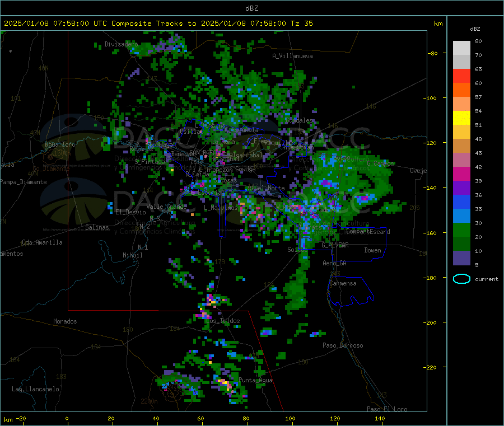The image size is (504, 426).
Task: Click the CompartEscard map label
Action: click(x=368, y=232)
